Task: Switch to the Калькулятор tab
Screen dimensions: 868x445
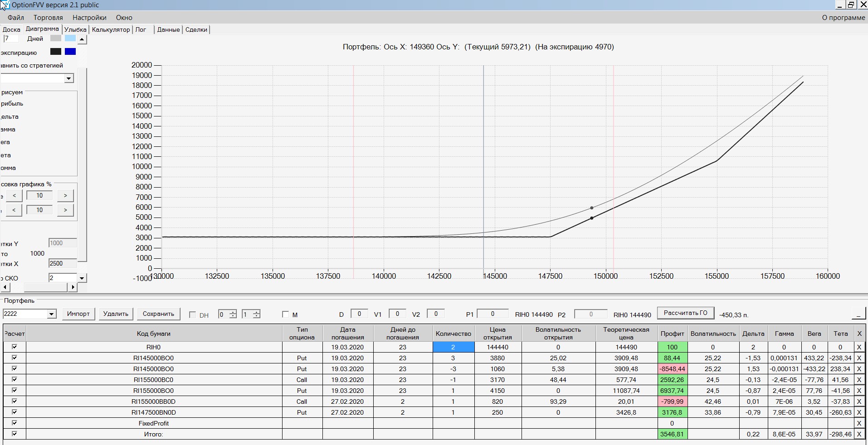Action: click(111, 29)
